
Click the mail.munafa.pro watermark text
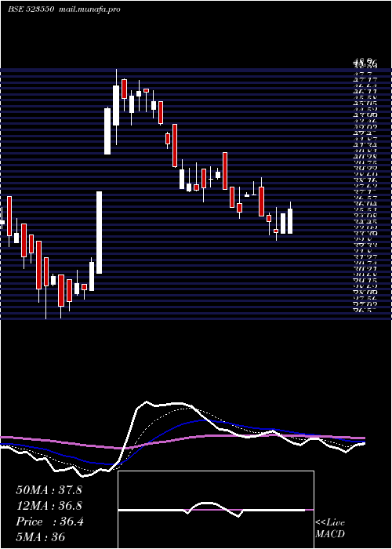[x=89, y=9]
